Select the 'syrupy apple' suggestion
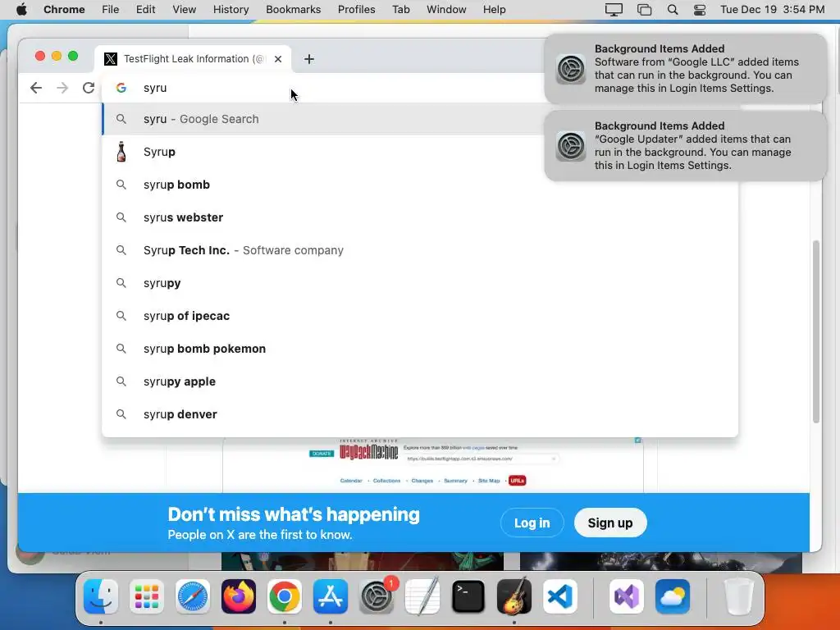The width and height of the screenshot is (840, 630). click(x=420, y=381)
